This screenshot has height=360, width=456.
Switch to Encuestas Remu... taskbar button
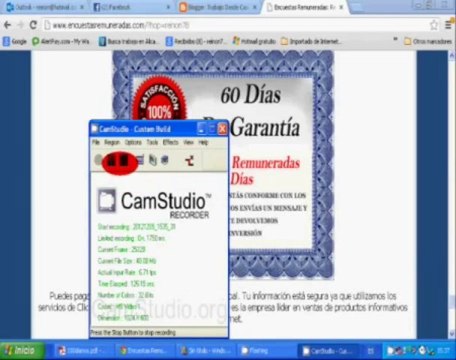(145, 351)
